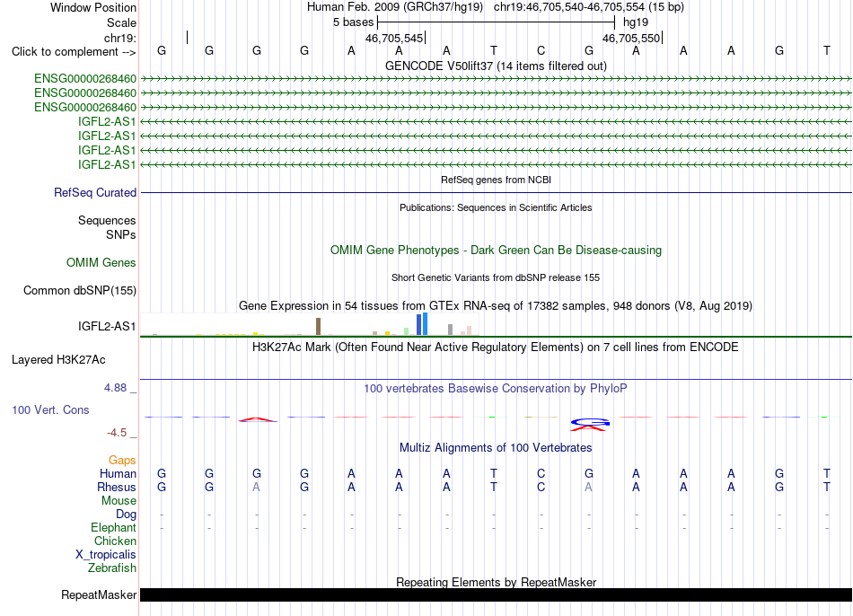This screenshot has width=853, height=616.
Task: Click the C base in the Rhesus alignment row
Action: coord(541,488)
